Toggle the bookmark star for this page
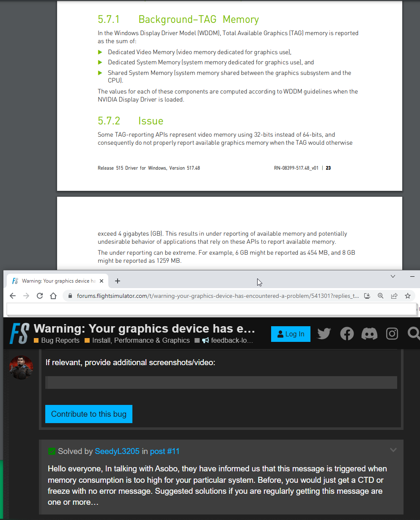The image size is (420, 520). pos(408,296)
